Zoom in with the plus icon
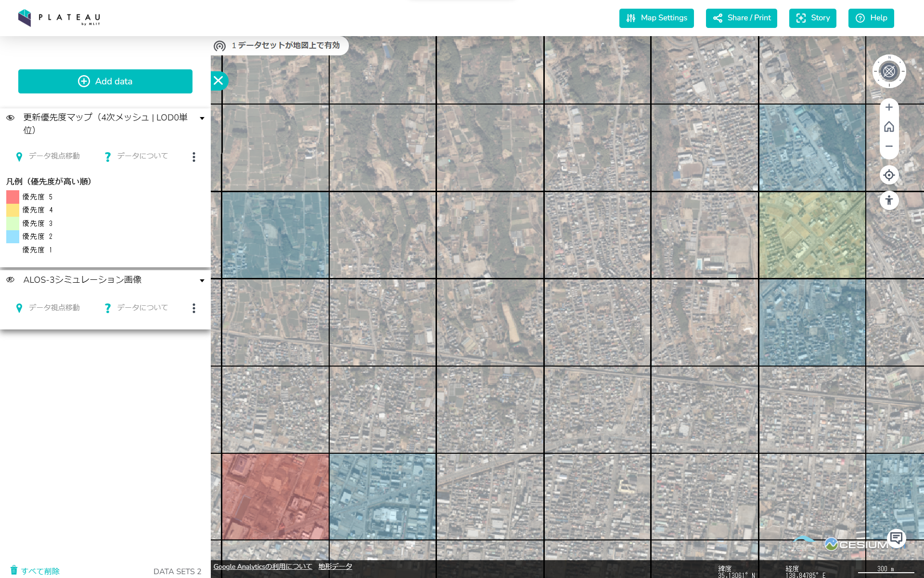924x578 pixels. pos(889,107)
